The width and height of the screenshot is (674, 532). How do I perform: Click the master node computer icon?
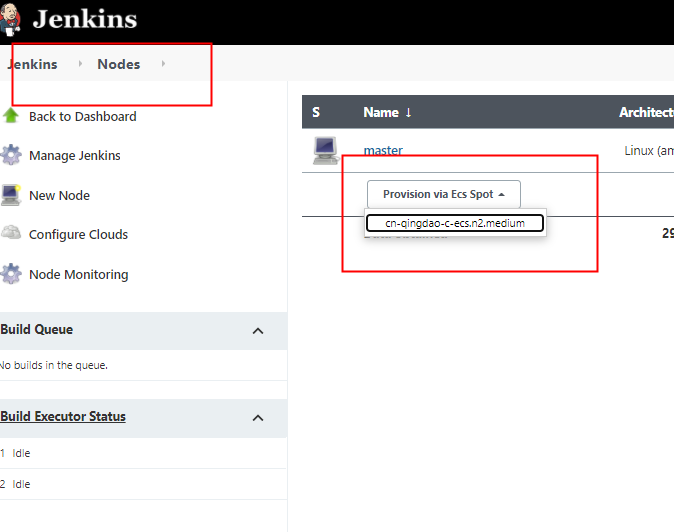[325, 150]
